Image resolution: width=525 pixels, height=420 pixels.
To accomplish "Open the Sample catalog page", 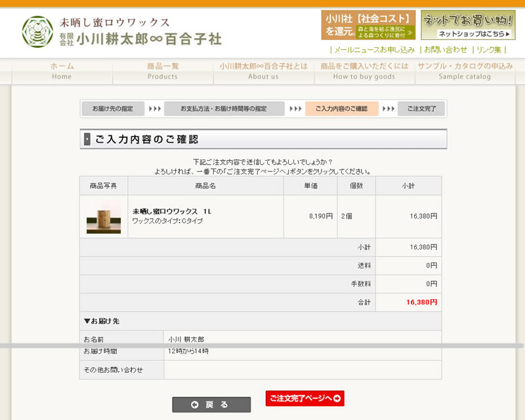I will [x=465, y=71].
